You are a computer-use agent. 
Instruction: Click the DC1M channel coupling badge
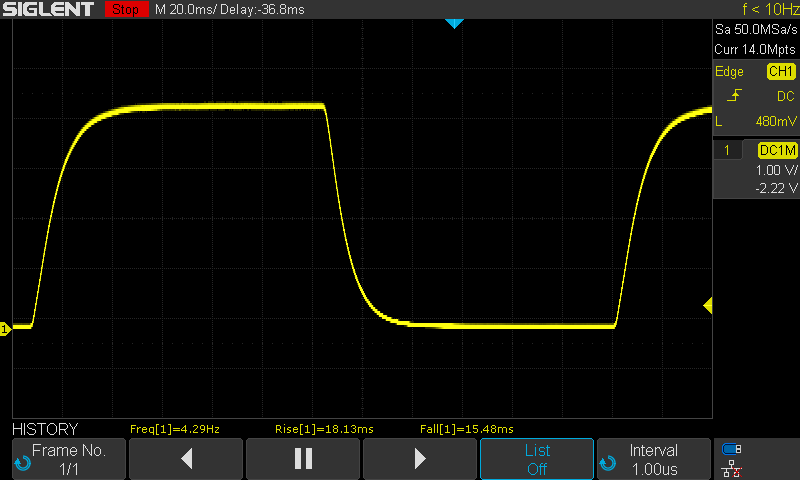tap(777, 150)
